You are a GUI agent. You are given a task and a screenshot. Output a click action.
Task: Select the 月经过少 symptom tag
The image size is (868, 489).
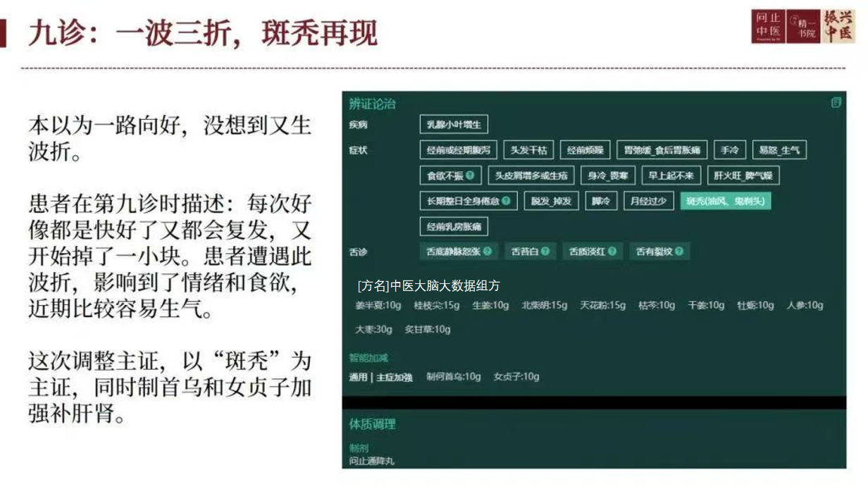(649, 201)
